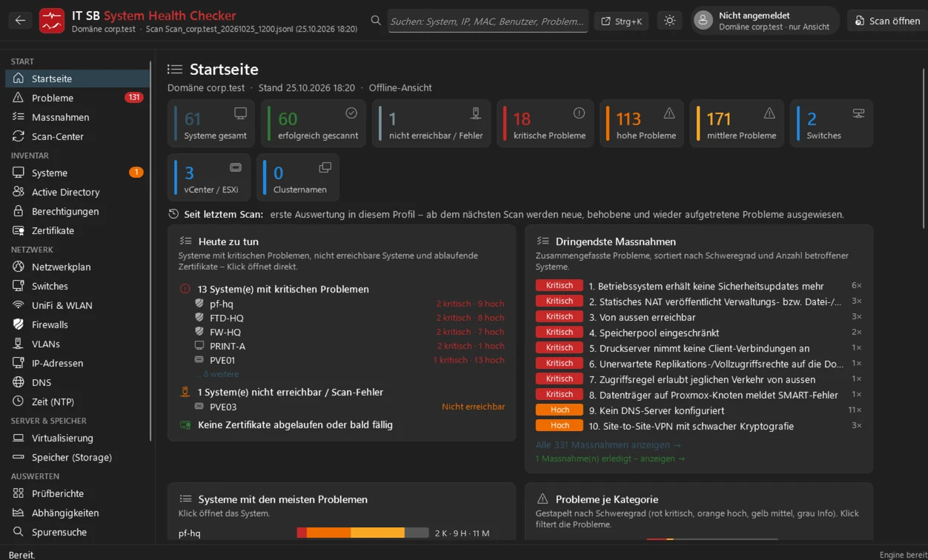Click the Prüfberichte icon in sidebar
The image size is (928, 560).
(x=19, y=493)
